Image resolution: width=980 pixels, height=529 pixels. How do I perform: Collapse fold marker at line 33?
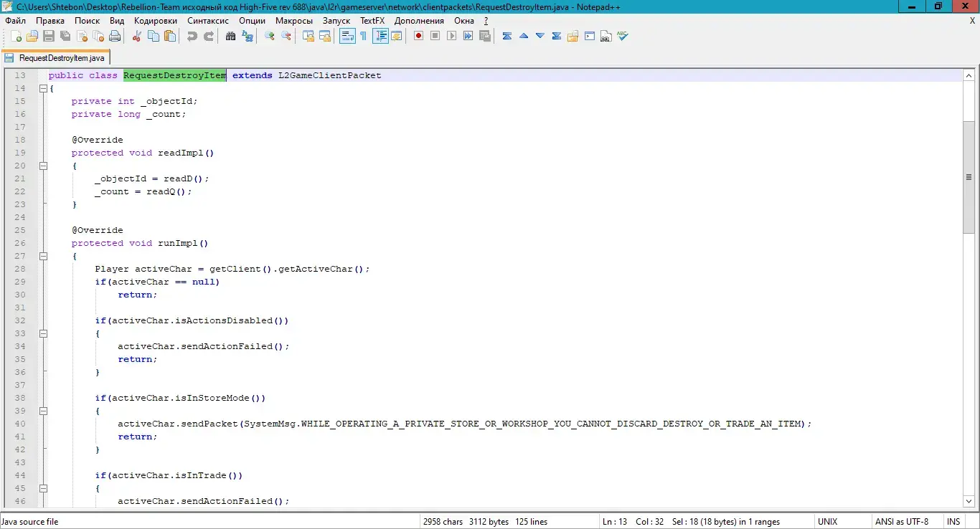43,333
